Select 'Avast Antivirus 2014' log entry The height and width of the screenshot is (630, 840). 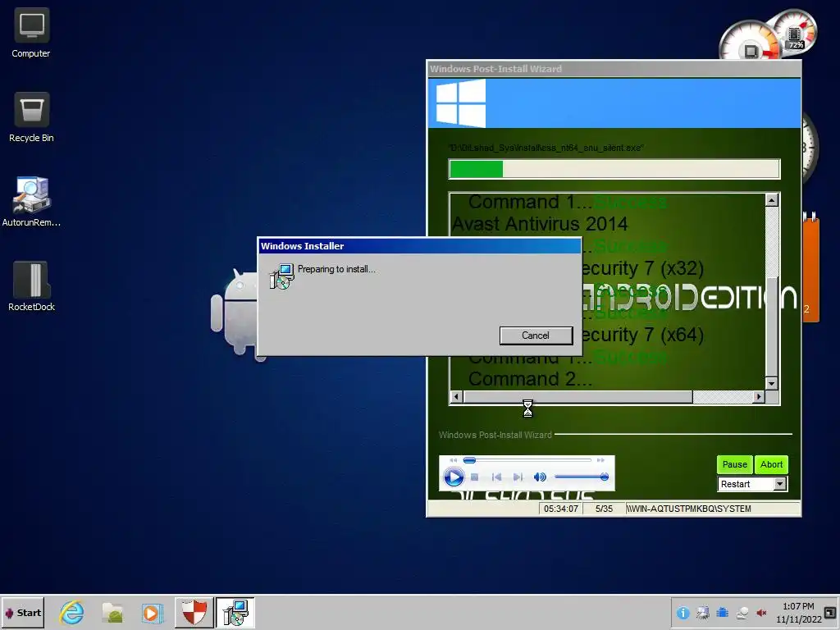click(540, 224)
